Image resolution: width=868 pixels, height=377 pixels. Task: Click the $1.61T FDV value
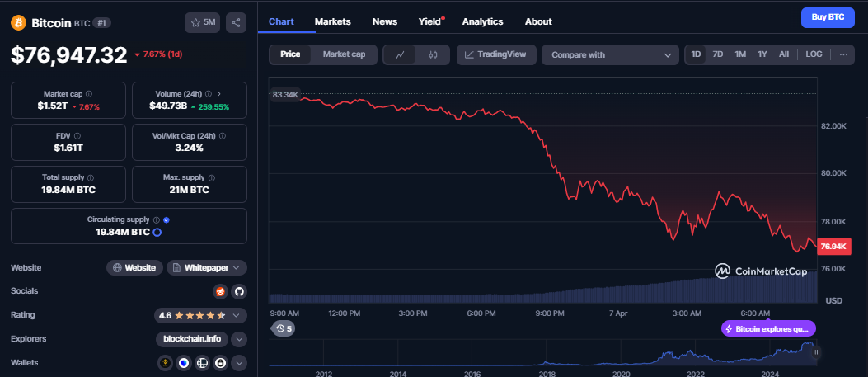68,148
